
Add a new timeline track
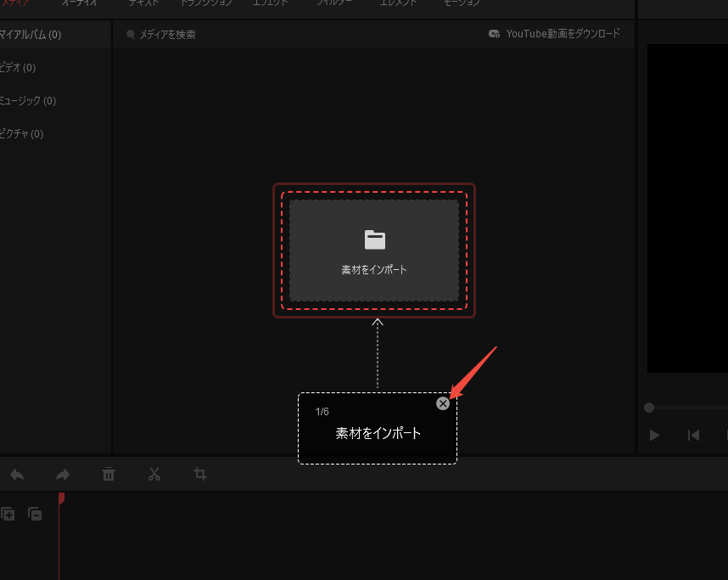point(8,514)
